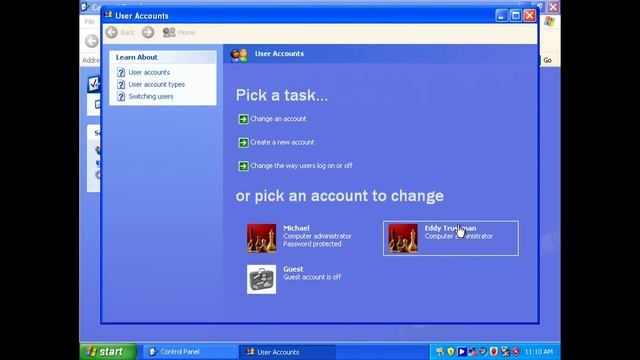Click the blue play-arrow tray icon

click(x=462, y=351)
